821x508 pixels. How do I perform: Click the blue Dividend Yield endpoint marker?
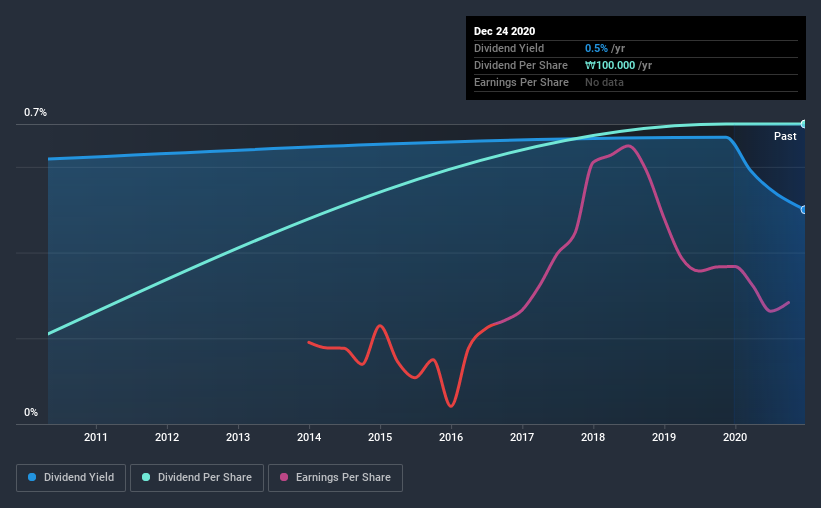pyautogui.click(x=803, y=209)
